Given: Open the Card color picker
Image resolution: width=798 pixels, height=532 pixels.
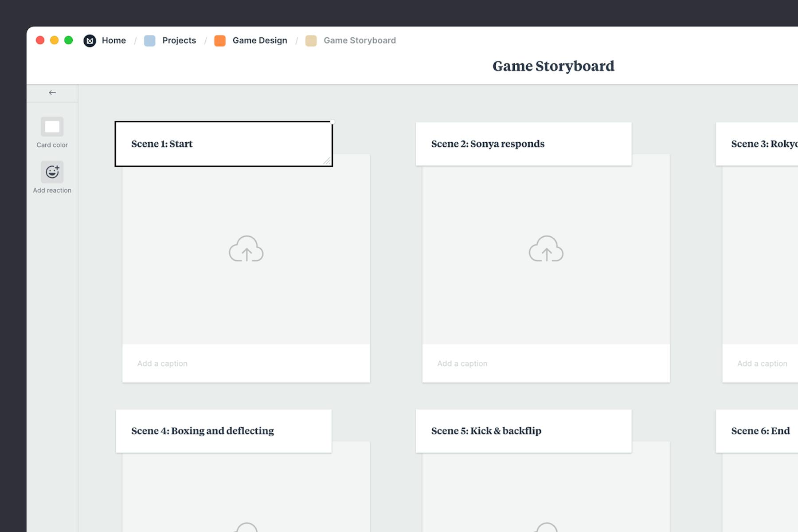Looking at the screenshot, I should [52, 126].
